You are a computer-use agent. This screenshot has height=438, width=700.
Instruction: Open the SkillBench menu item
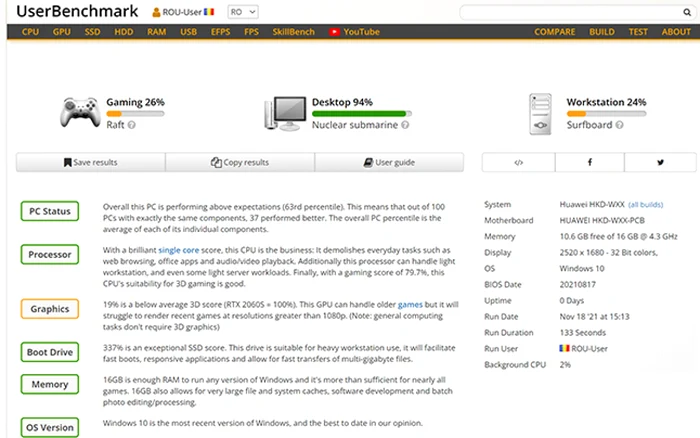click(293, 32)
